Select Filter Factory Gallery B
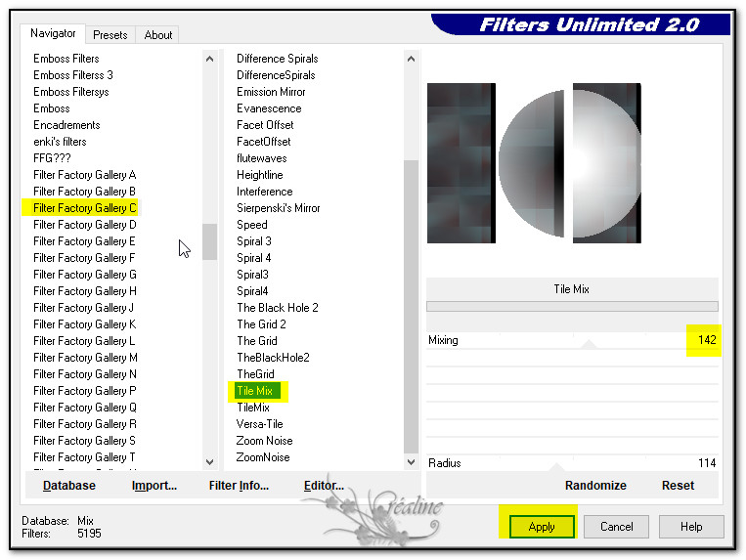 (x=84, y=192)
